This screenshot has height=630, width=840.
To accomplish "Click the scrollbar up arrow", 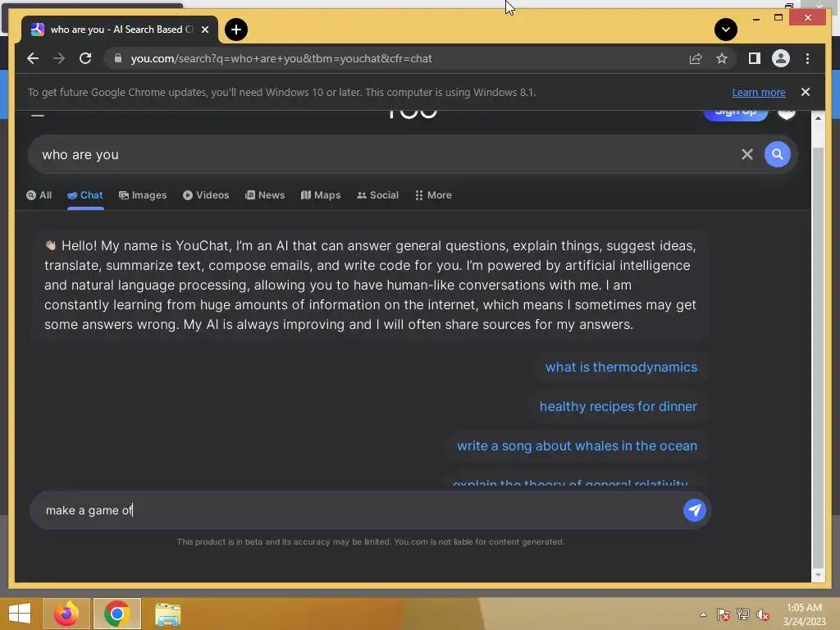I will point(818,118).
